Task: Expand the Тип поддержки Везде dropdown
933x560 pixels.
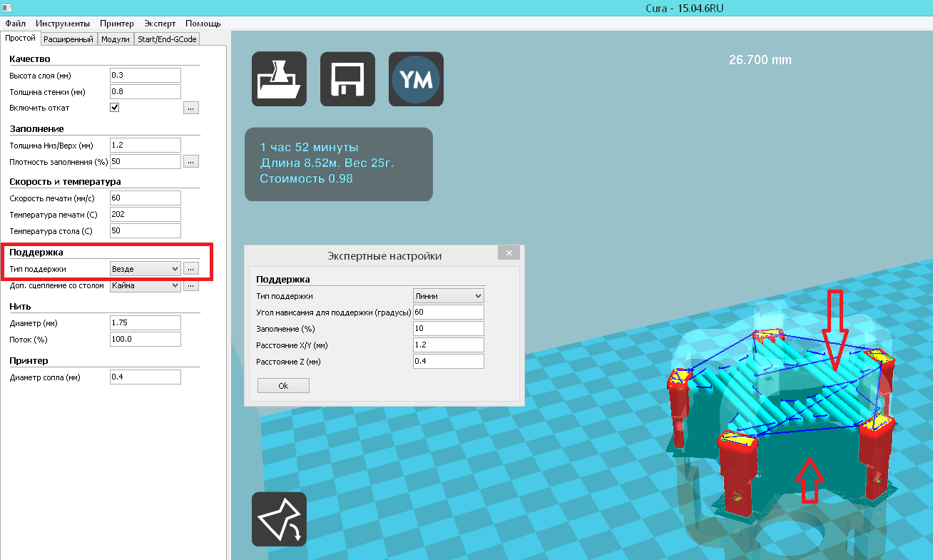Action: click(x=146, y=269)
